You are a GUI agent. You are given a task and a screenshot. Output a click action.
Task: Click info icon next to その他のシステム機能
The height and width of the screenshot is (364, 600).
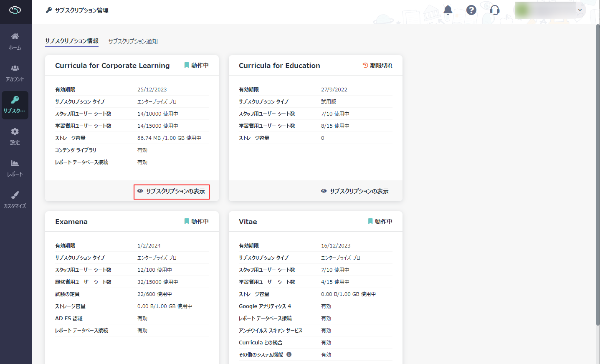coord(289,354)
